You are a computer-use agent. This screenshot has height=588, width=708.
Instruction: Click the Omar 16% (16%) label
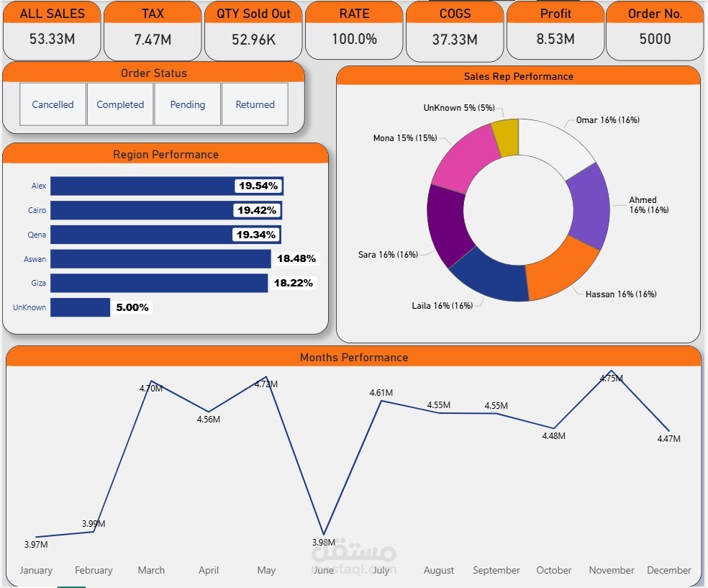[x=608, y=120]
